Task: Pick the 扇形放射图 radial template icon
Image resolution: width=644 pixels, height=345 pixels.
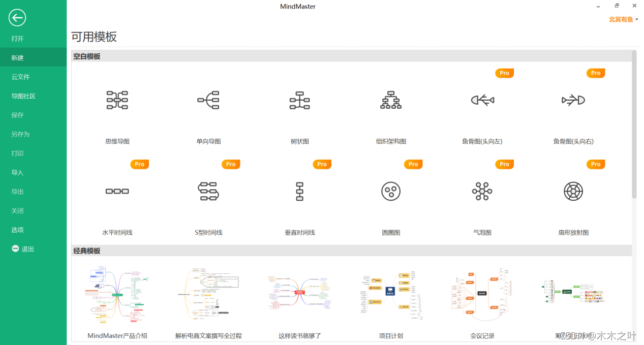Action: point(573,191)
